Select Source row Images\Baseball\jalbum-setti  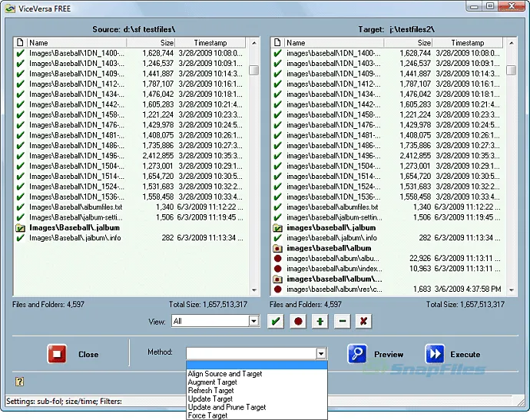[131, 217]
